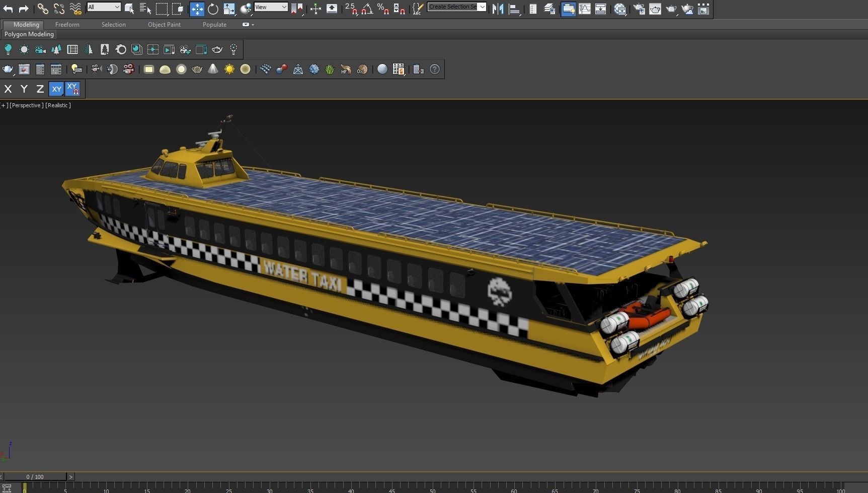Click the teal light bulb toolbar icon
This screenshot has width=868, height=493.
pyautogui.click(x=8, y=49)
